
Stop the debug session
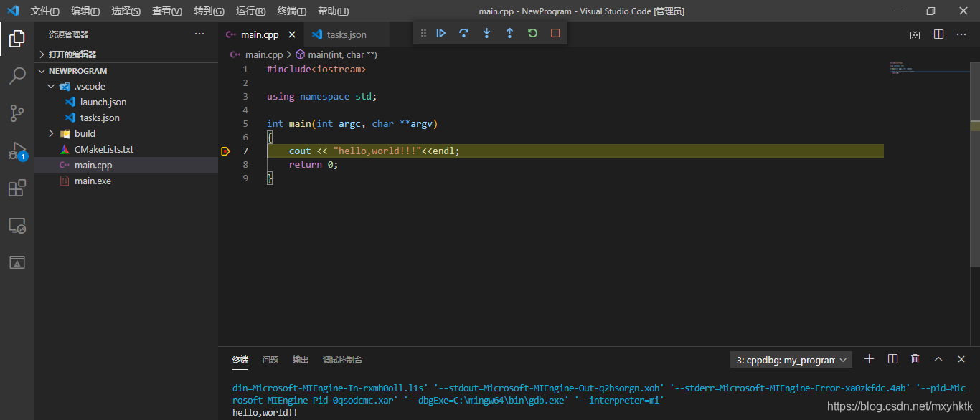point(555,33)
